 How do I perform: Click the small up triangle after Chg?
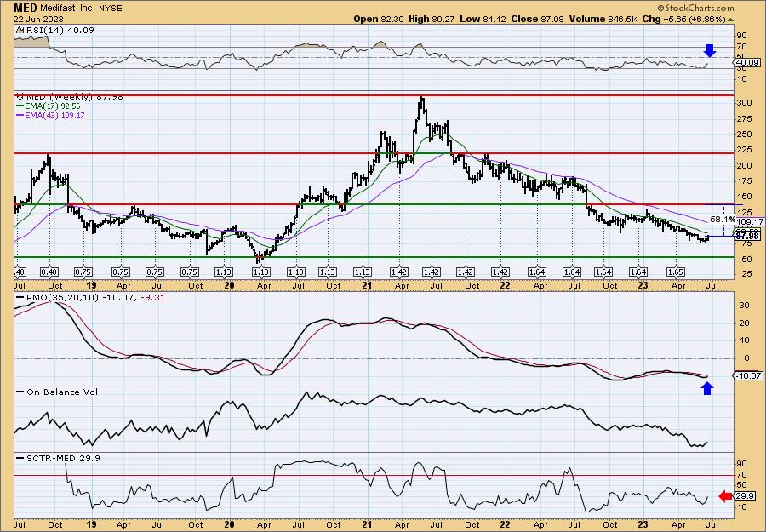pyautogui.click(x=731, y=20)
